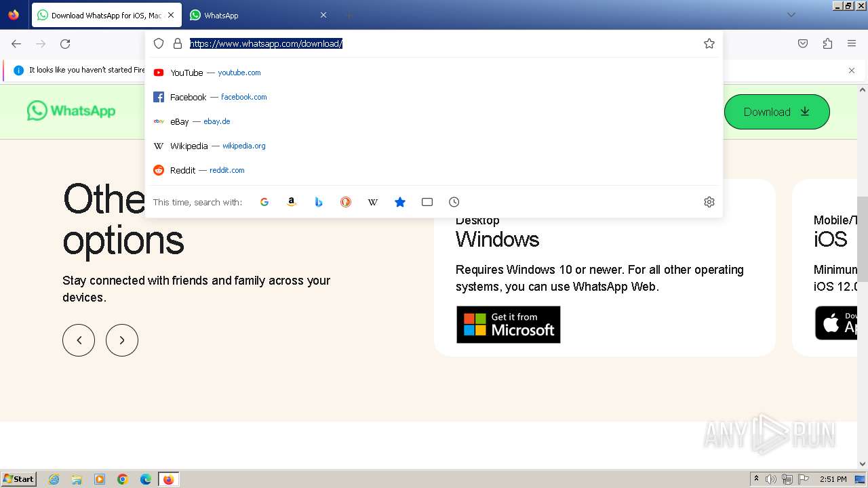Choose Reddit suggestion reddit.com
The image size is (868, 488).
[x=434, y=170]
